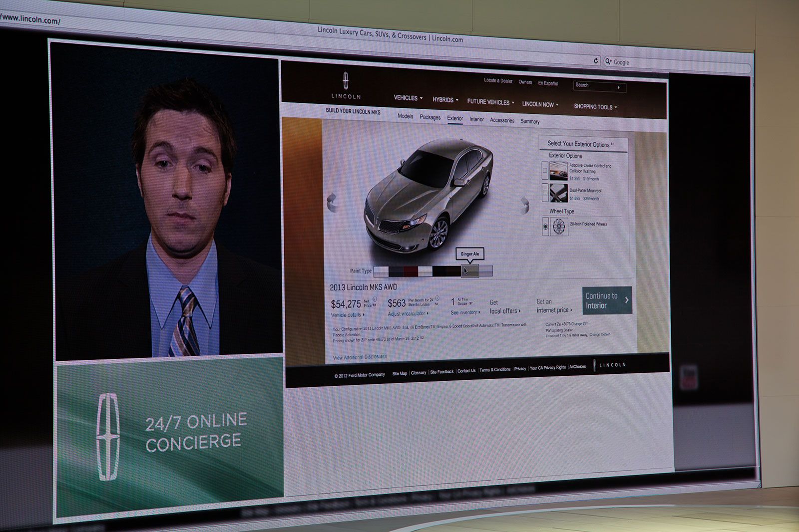Click Get local offers link
This screenshot has height=532, width=799.
coord(505,307)
